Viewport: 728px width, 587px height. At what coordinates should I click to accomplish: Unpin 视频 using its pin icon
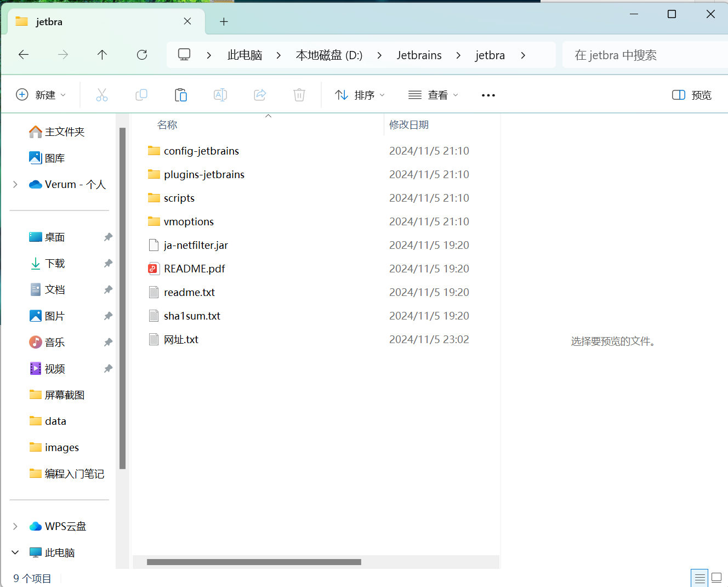pos(108,368)
